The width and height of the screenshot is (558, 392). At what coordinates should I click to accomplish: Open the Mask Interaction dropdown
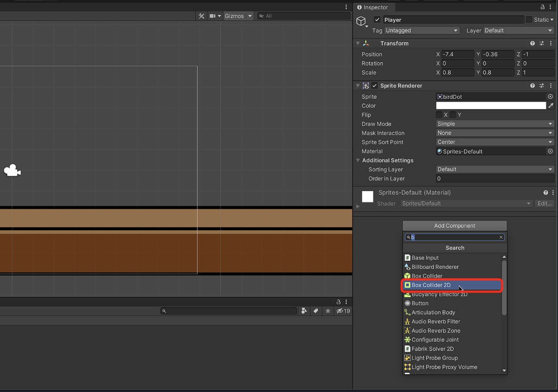(495, 133)
